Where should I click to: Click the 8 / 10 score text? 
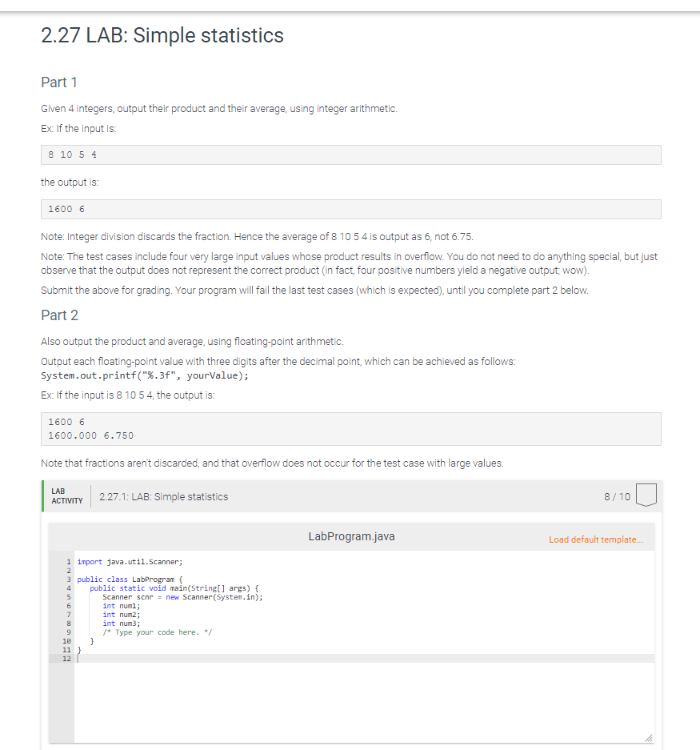click(x=617, y=496)
